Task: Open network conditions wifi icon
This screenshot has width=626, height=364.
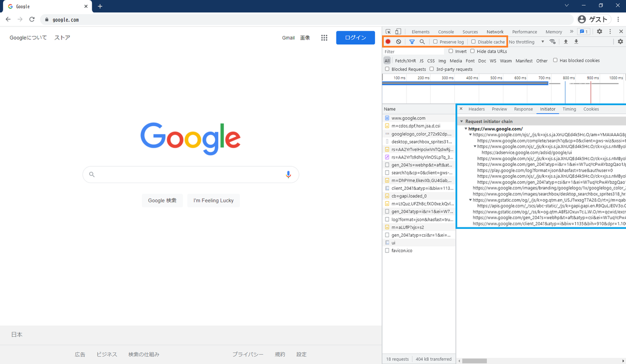Action: pos(552,42)
